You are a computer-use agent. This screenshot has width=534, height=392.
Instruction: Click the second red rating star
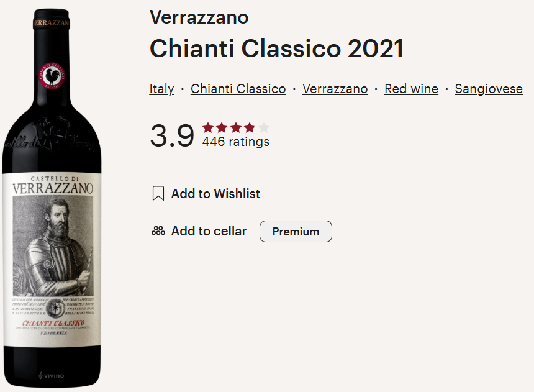[222, 128]
